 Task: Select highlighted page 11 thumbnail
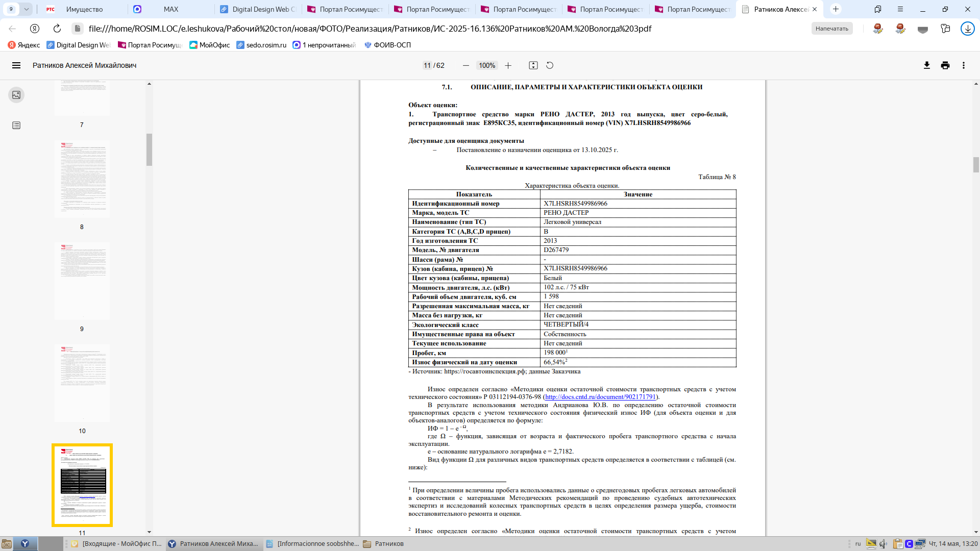pyautogui.click(x=82, y=485)
